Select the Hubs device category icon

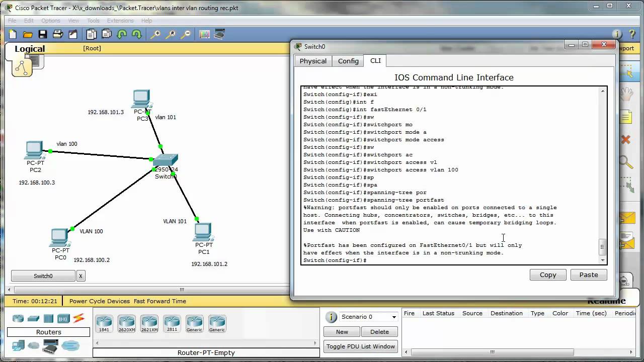click(x=48, y=318)
